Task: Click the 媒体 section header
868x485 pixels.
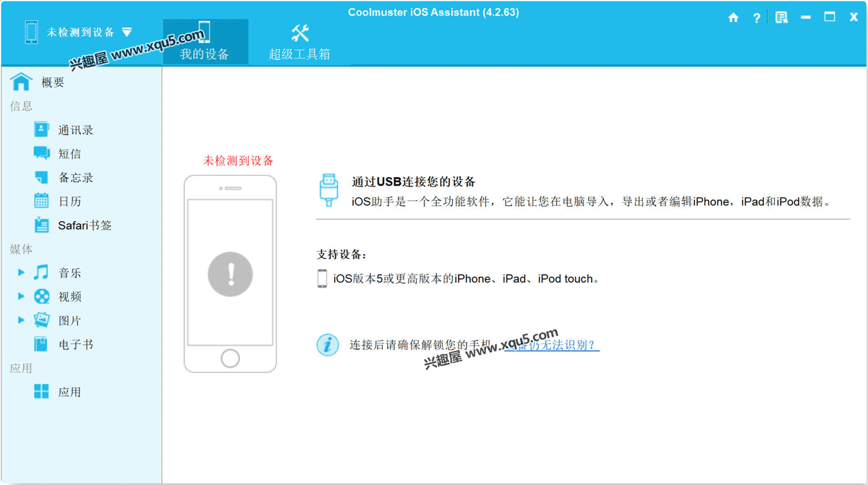Action: (21, 249)
